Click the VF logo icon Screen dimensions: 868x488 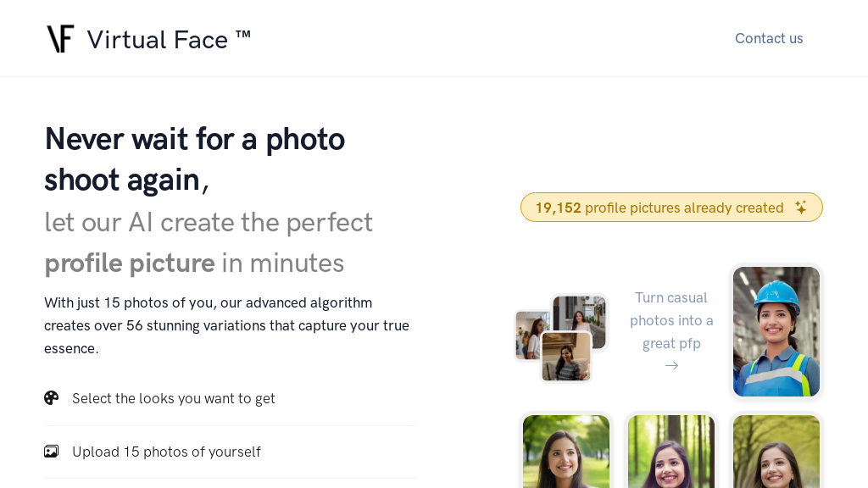tap(60, 38)
